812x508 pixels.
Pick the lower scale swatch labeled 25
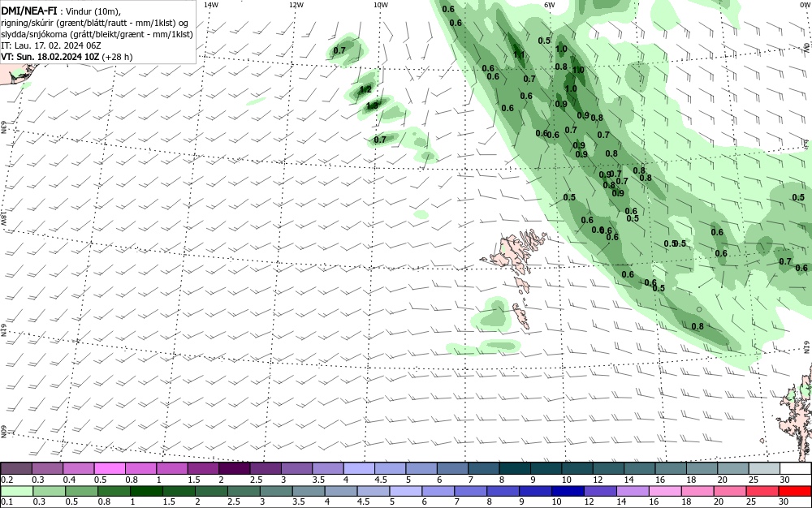[x=762, y=491]
